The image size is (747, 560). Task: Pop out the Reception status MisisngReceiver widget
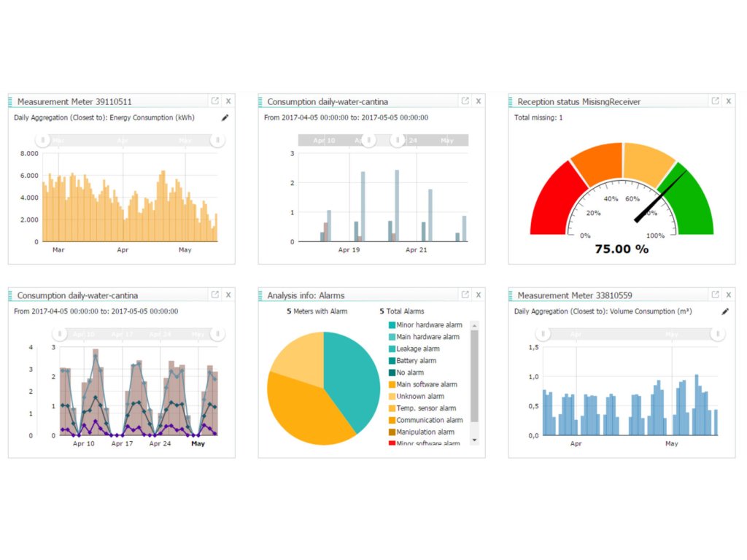[x=715, y=101]
